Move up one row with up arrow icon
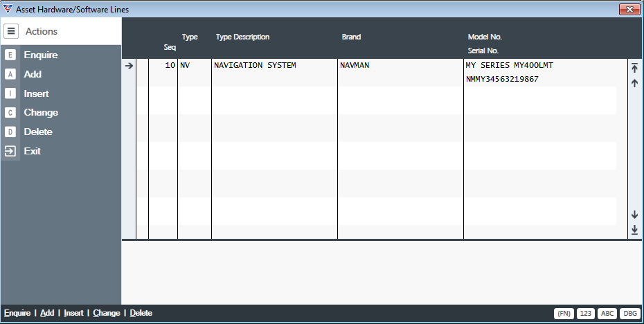This screenshot has height=324, width=644. coord(634,83)
